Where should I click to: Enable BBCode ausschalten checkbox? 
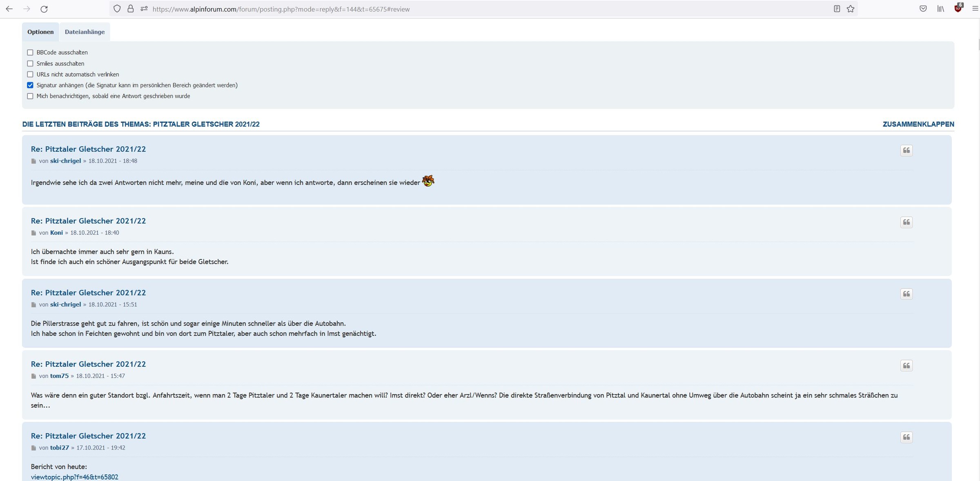[x=30, y=53]
